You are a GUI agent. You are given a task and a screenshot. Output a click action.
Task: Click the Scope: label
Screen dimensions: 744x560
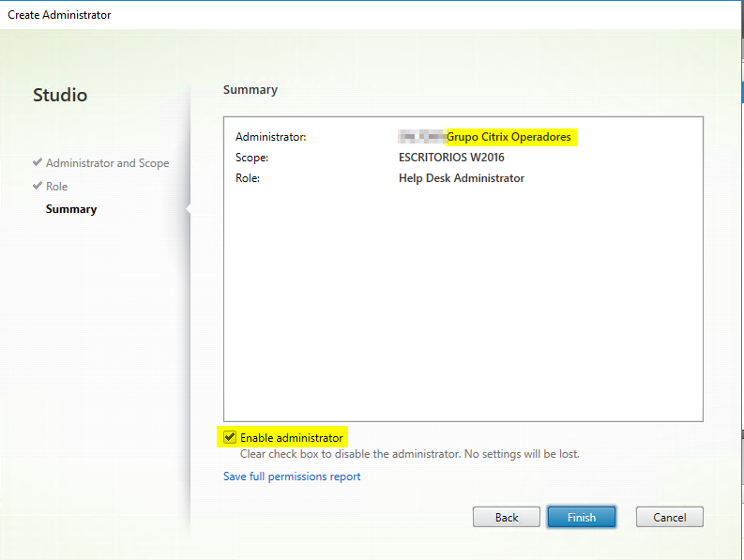point(252,158)
